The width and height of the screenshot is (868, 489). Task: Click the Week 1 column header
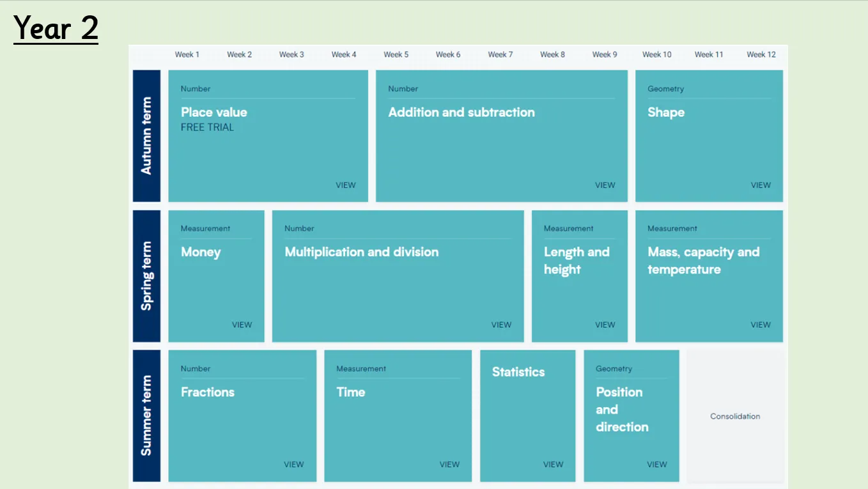[187, 54]
